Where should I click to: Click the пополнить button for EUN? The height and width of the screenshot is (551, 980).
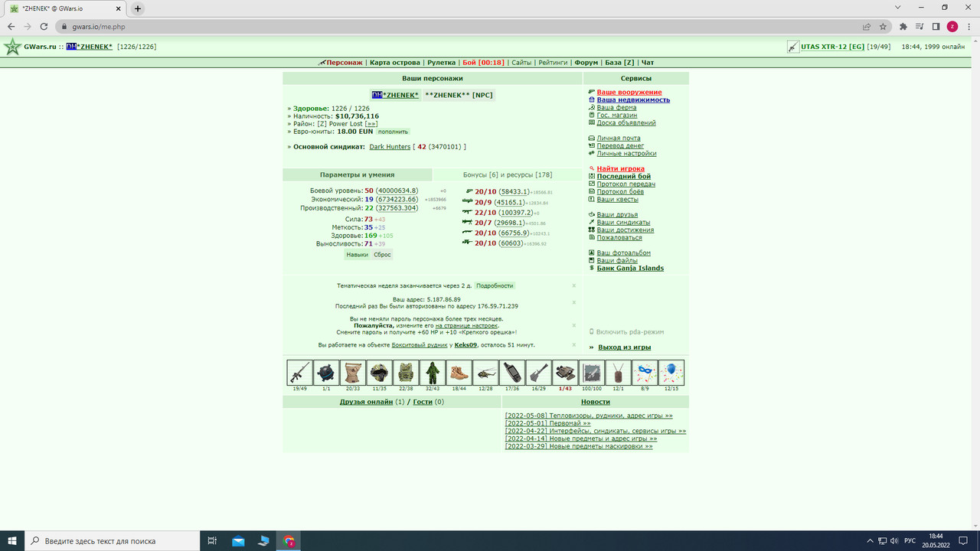pyautogui.click(x=393, y=132)
